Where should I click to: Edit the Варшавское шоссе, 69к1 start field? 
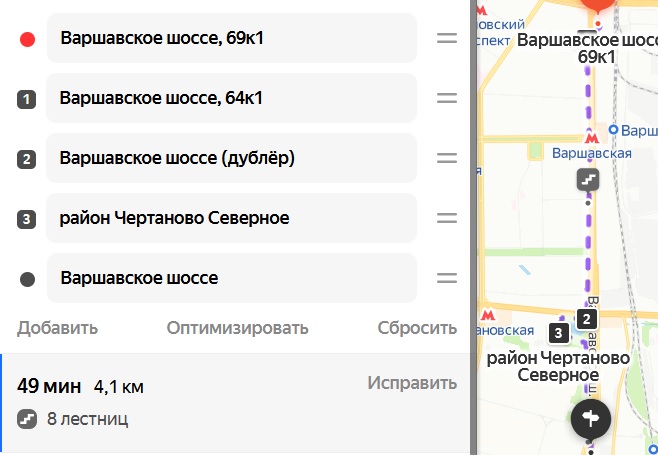pos(230,39)
